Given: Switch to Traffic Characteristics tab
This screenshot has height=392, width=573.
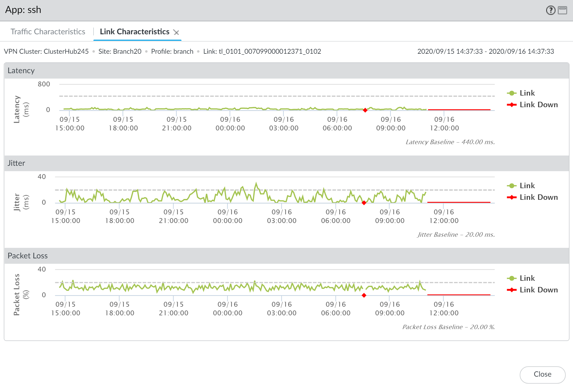Looking at the screenshot, I should point(48,32).
